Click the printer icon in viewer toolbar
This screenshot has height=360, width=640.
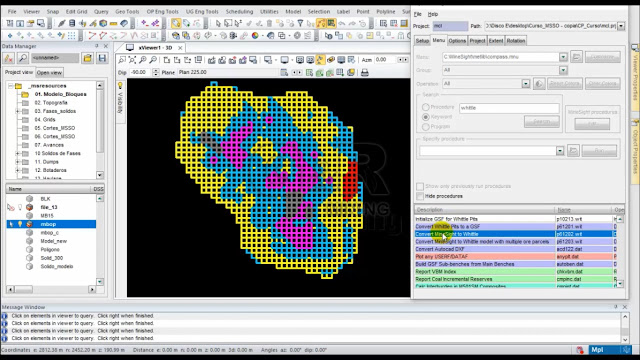365,73
